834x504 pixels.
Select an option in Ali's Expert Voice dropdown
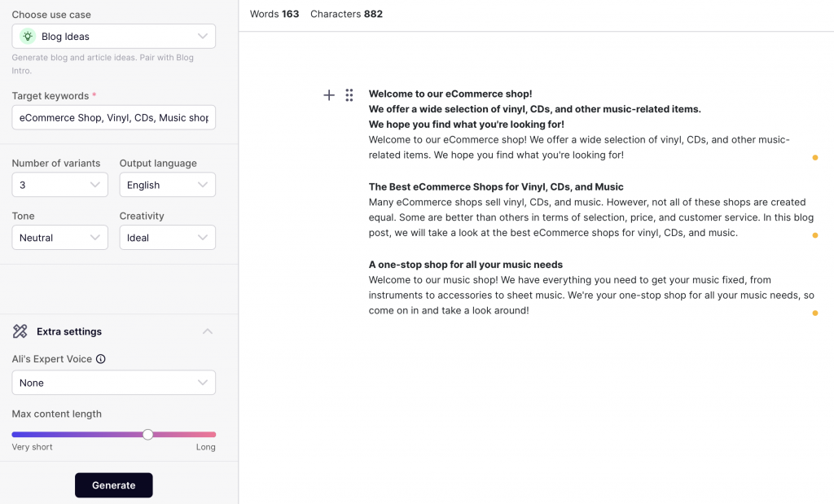[x=114, y=383]
